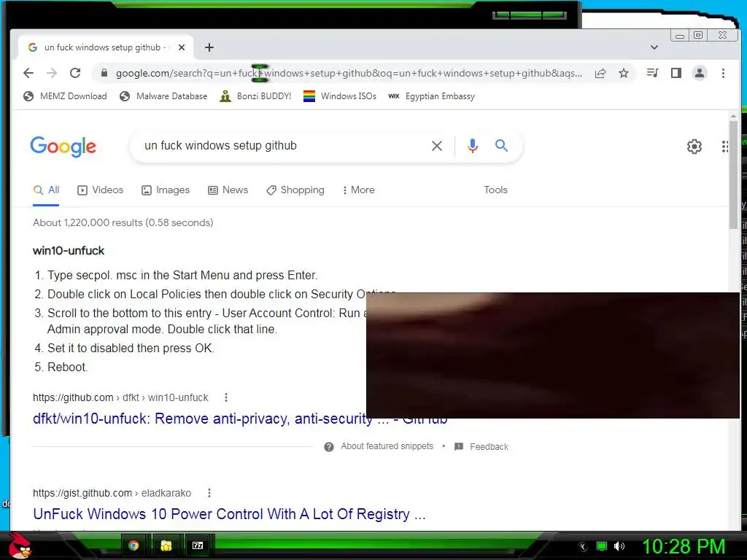This screenshot has width=747, height=560.
Task: Open volume speaker tray icon
Action: [619, 546]
